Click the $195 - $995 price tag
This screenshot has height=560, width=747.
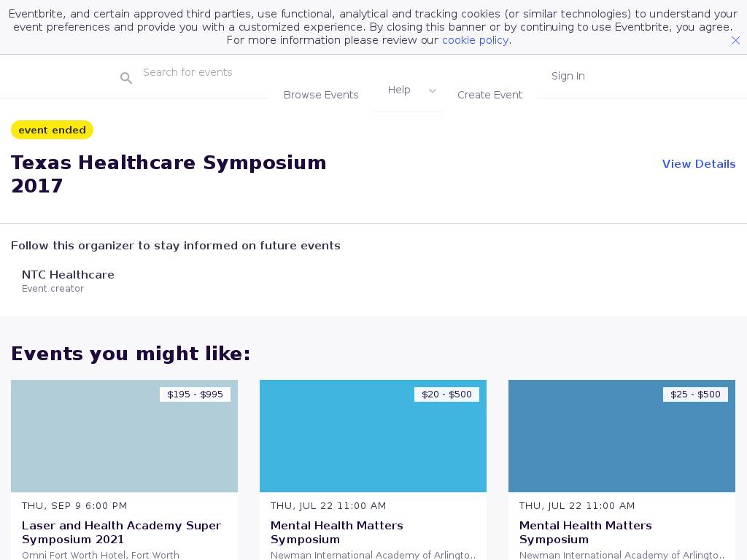[195, 394]
